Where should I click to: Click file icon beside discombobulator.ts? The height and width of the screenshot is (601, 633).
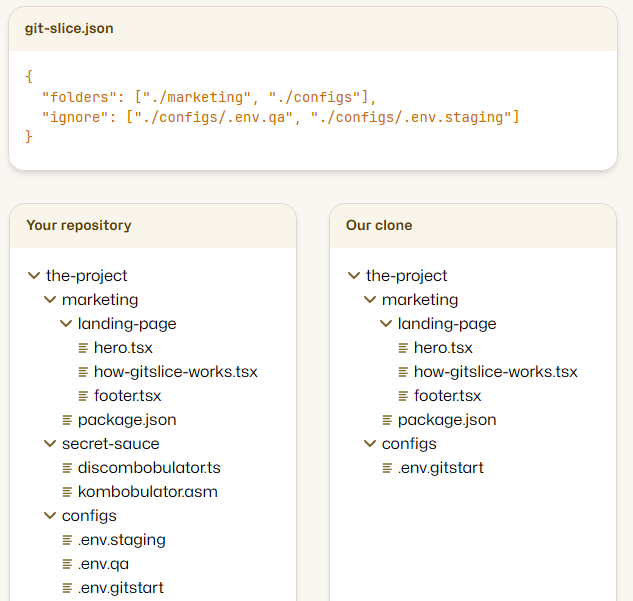[67, 468]
